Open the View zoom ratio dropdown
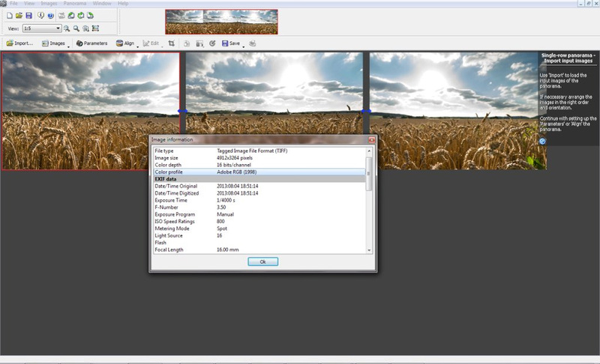 point(57,28)
